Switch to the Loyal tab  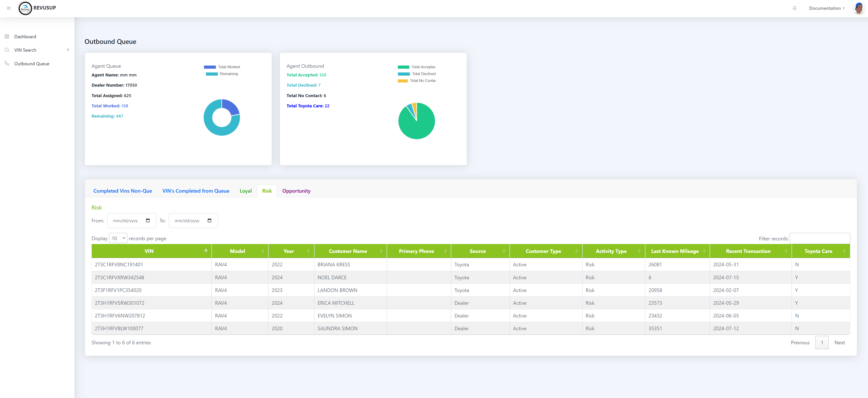245,191
